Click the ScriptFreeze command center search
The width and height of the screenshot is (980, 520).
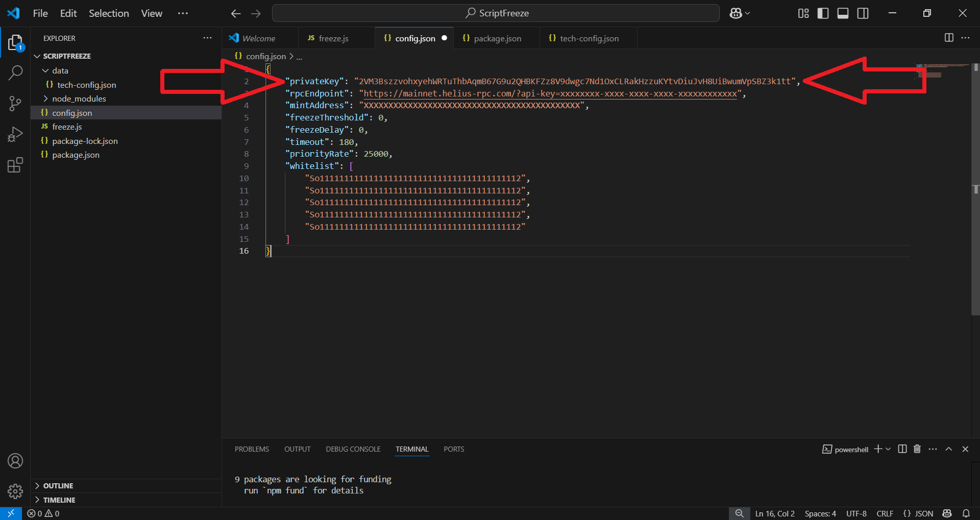click(x=496, y=13)
